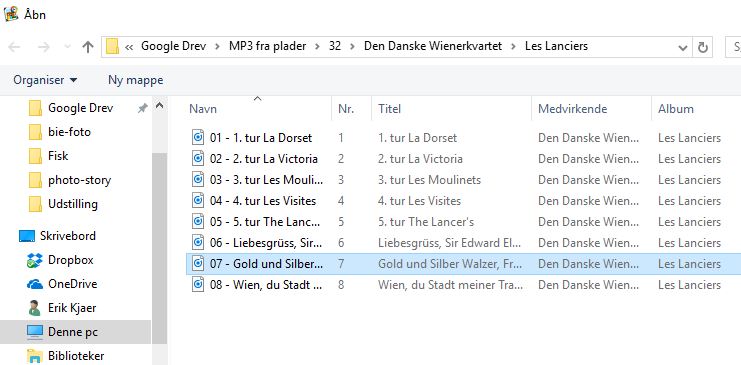Expand the address bar path overflow chevron
Screen dimensions: 741x365
point(129,47)
